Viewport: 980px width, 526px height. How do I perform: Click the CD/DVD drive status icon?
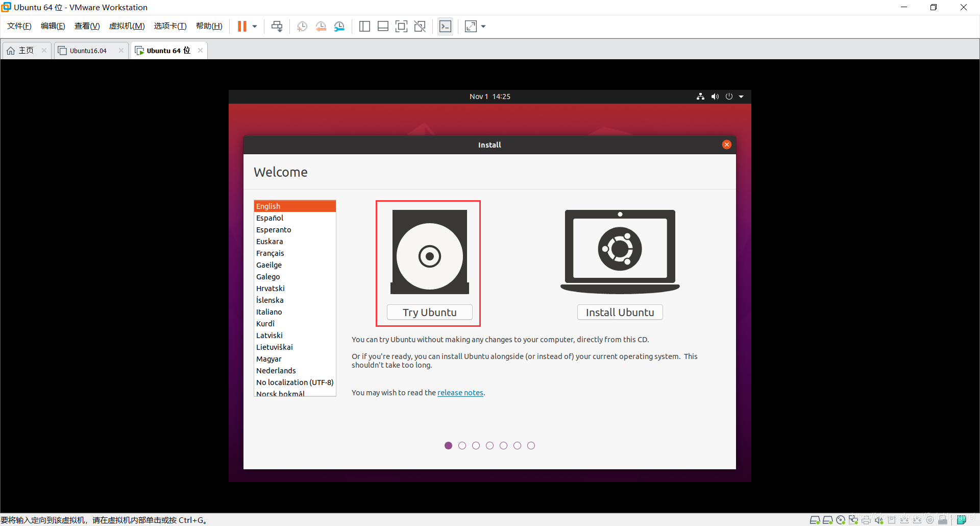841,520
